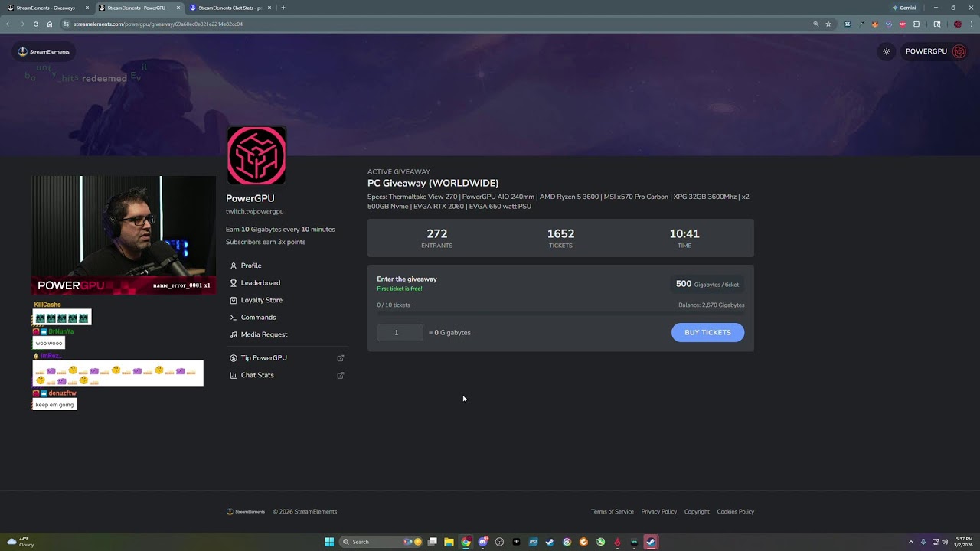
Task: Open Terms of Service footer link
Action: [x=612, y=512]
